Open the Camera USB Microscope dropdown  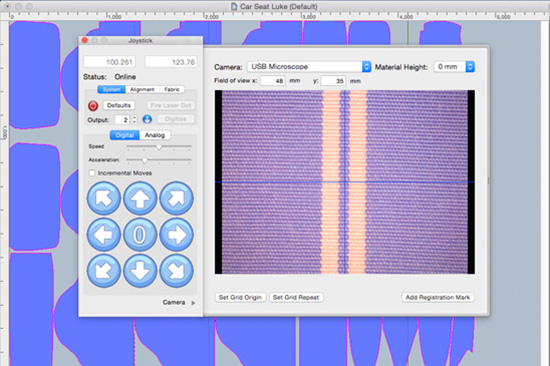[x=309, y=67]
